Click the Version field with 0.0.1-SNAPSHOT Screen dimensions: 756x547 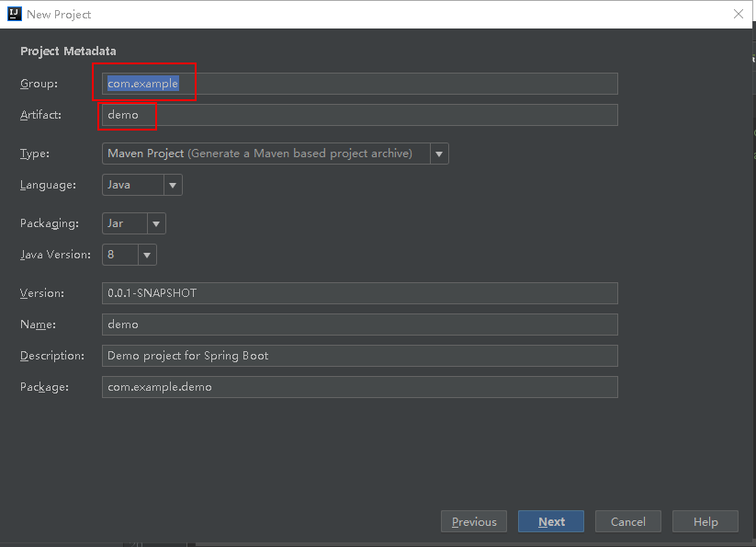pyautogui.click(x=359, y=293)
